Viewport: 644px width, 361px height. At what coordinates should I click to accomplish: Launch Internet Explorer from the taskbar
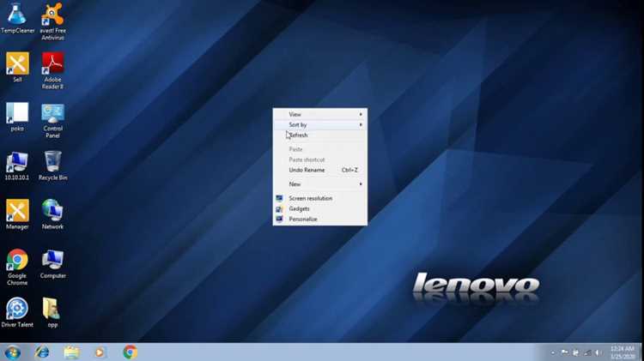click(41, 352)
